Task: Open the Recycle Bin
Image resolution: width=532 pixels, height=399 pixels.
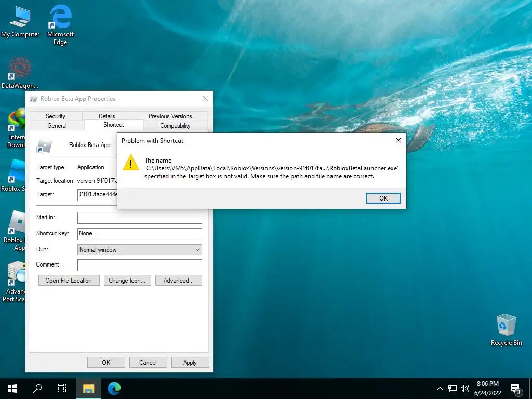Action: click(x=506, y=330)
